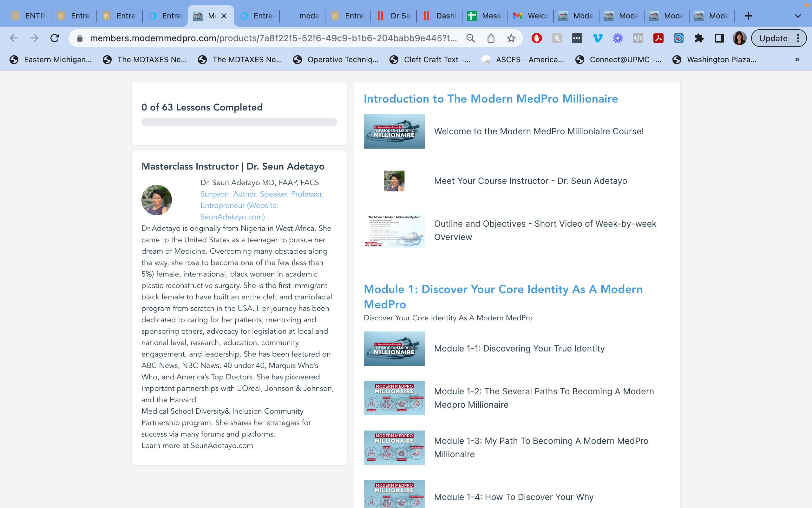Open the Module 1-4 lesson thumbnail
812x508 pixels.
(x=394, y=494)
